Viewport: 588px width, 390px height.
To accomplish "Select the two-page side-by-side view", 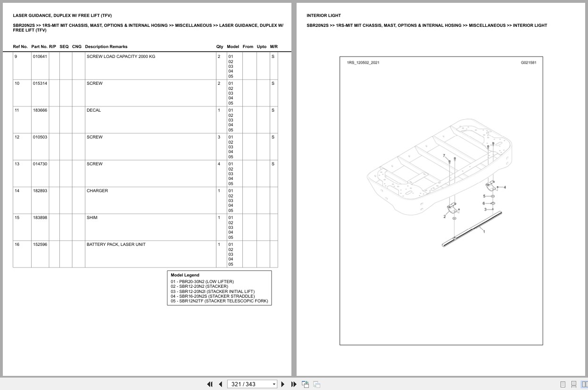I will coord(583,384).
